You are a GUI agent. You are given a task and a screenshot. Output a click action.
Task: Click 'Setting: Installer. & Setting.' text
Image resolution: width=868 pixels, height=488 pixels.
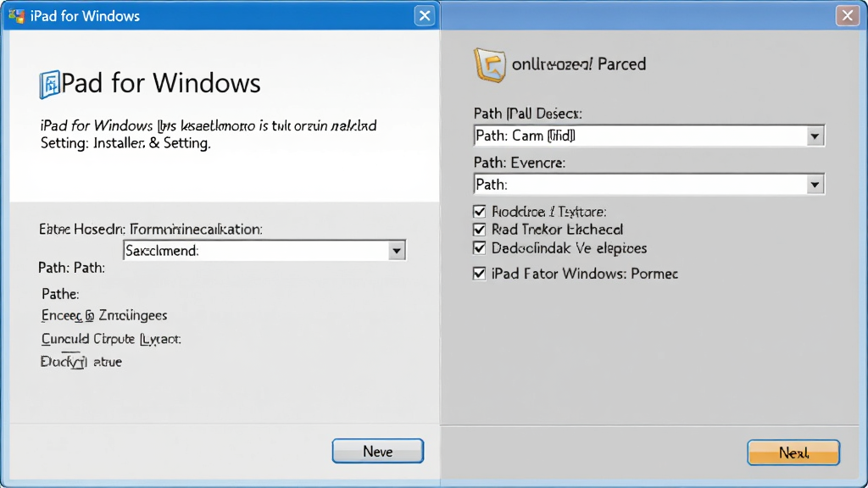tap(125, 143)
